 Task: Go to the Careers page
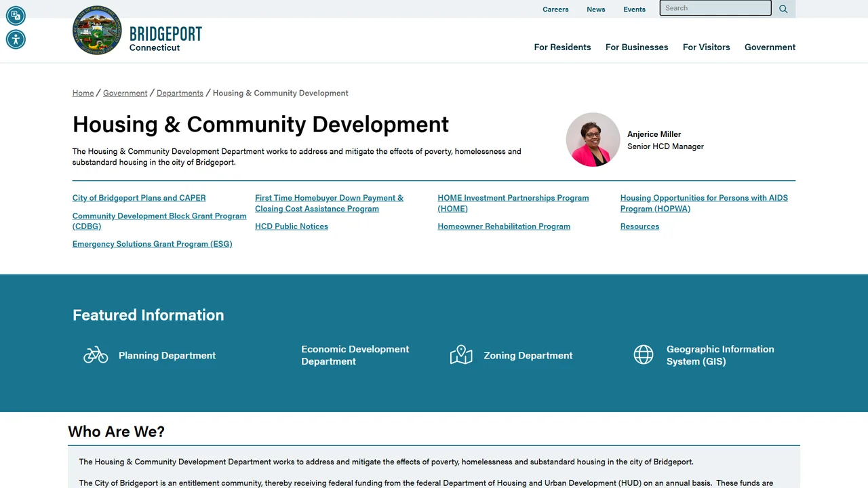555,9
